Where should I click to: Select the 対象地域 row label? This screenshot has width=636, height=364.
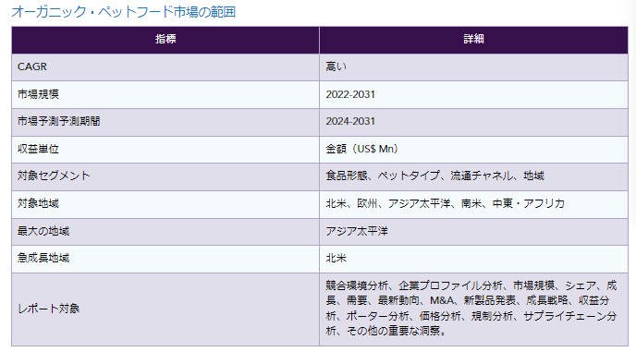pyautogui.click(x=38, y=203)
